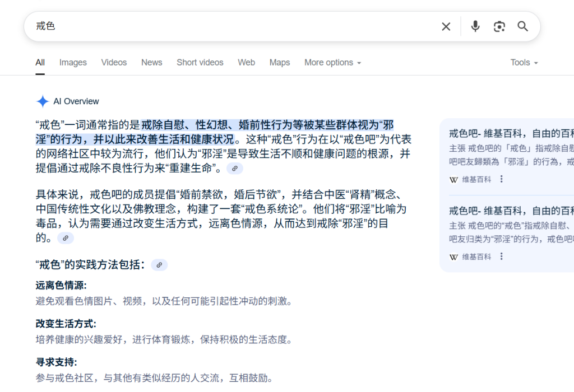Image resolution: width=574 pixels, height=392 pixels.
Task: Click Wikipedia W icon in first source card
Action: 453,180
